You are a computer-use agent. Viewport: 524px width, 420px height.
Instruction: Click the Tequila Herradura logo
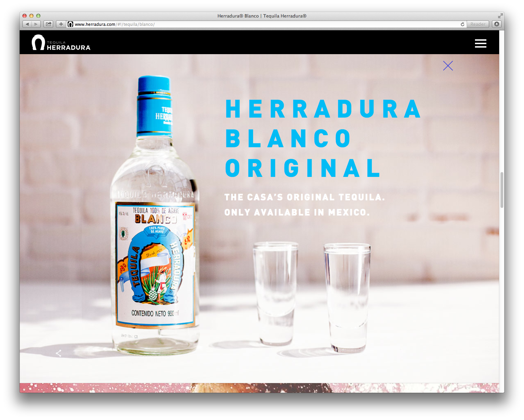tap(61, 43)
